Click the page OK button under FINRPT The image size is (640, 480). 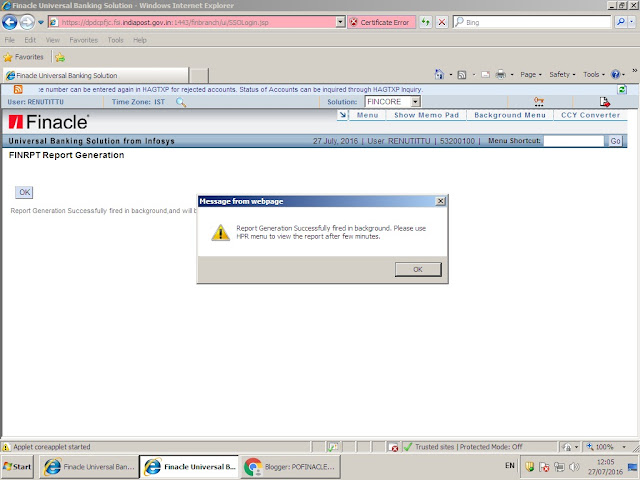(x=24, y=192)
